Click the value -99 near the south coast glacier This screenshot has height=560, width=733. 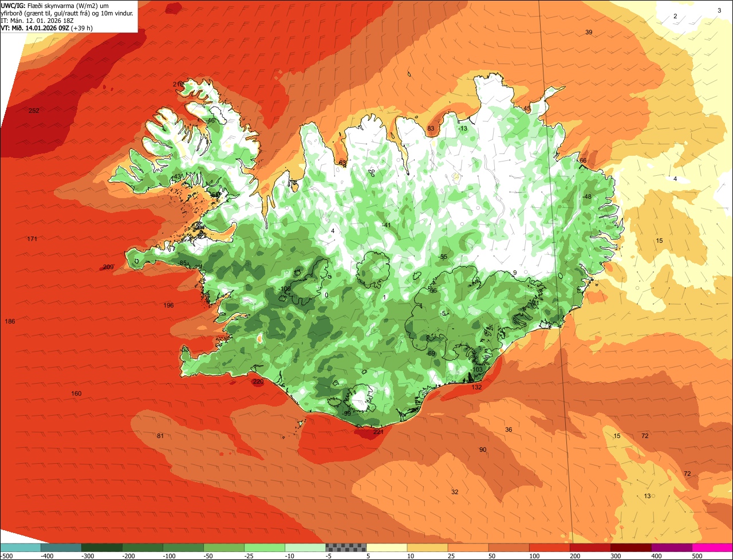click(x=346, y=413)
